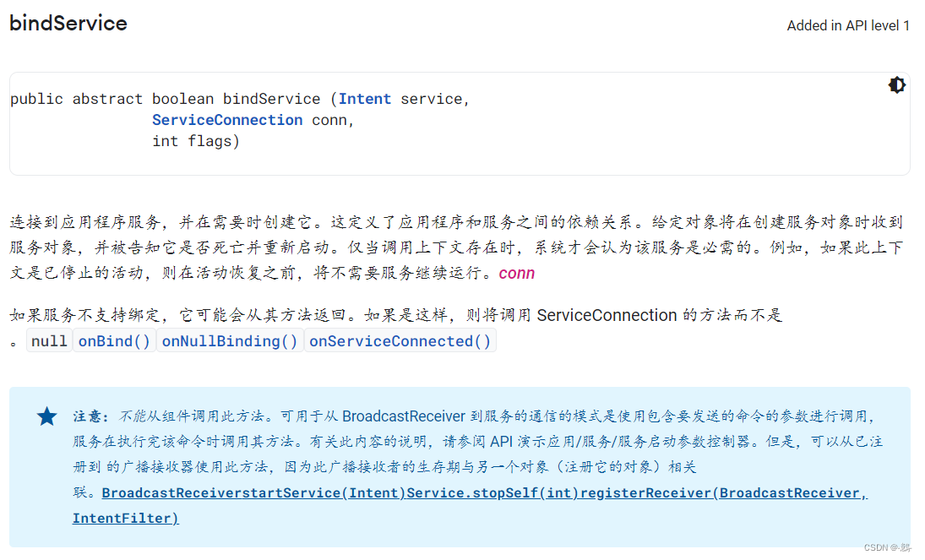Select the bindService page heading
This screenshot has height=560, width=925.
click(x=68, y=24)
